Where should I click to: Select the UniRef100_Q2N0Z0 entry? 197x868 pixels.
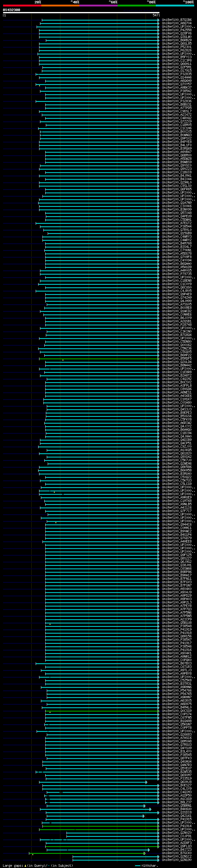[x=177, y=833]
